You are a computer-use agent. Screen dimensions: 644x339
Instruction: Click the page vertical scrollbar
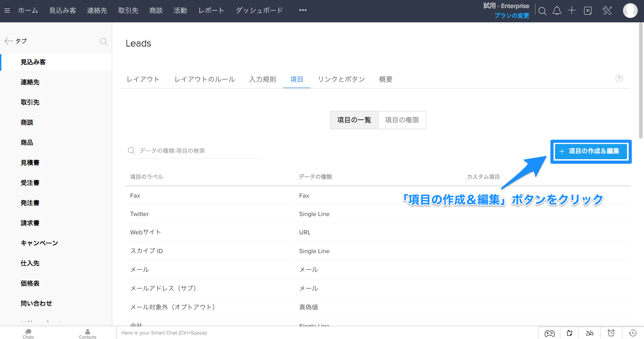click(641, 81)
